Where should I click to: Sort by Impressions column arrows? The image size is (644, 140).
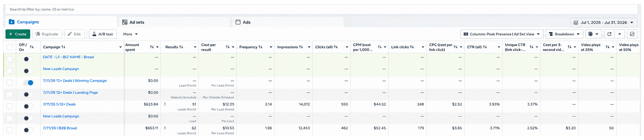(301, 47)
